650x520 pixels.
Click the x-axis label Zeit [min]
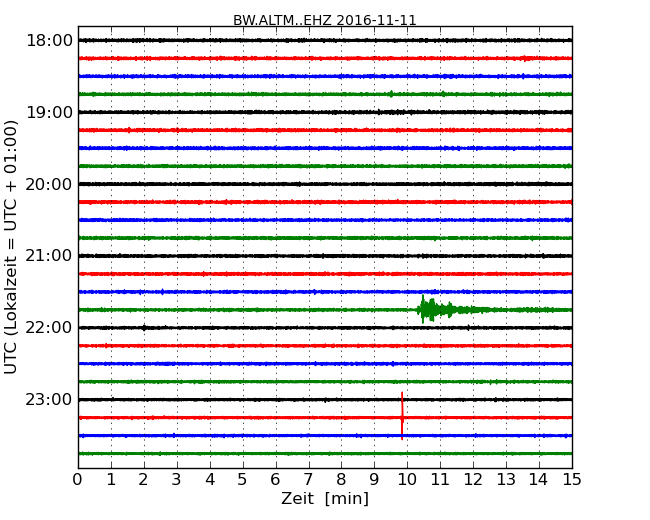click(x=325, y=498)
